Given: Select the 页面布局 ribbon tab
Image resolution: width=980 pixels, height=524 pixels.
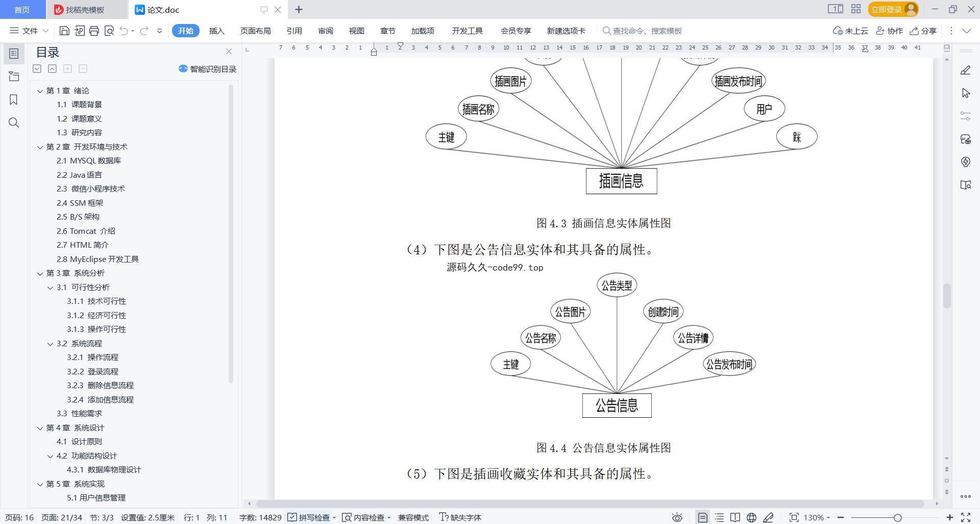Looking at the screenshot, I should (255, 31).
